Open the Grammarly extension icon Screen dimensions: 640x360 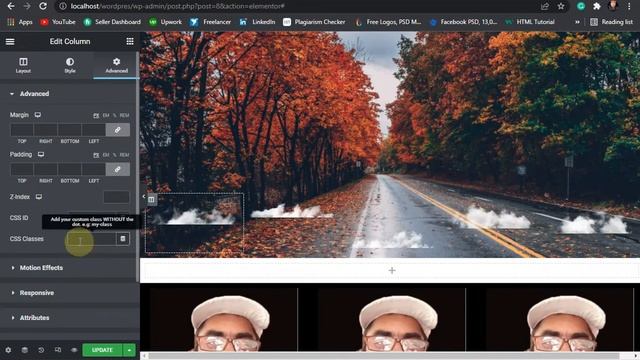coord(581,6)
